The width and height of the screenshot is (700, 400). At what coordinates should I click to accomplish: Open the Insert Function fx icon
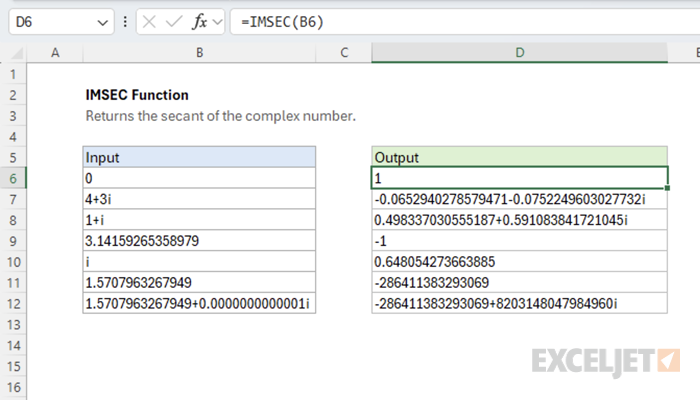tap(199, 21)
